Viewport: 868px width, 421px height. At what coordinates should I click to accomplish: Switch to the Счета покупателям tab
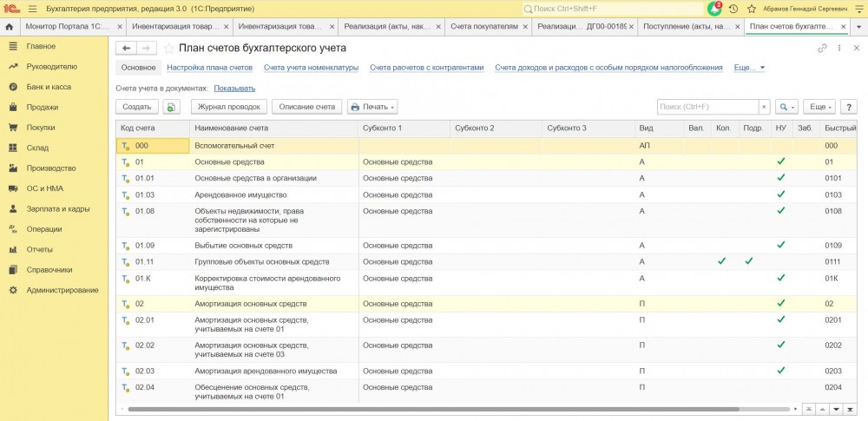(x=484, y=27)
